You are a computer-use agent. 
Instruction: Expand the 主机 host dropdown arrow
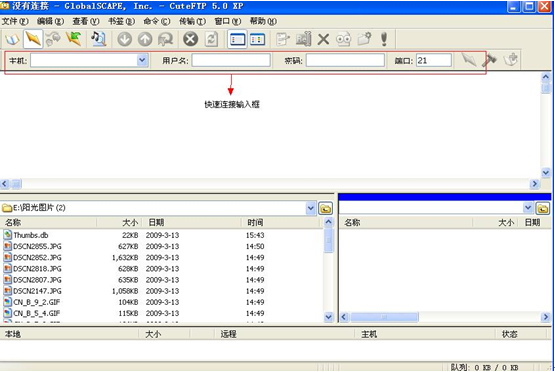142,60
